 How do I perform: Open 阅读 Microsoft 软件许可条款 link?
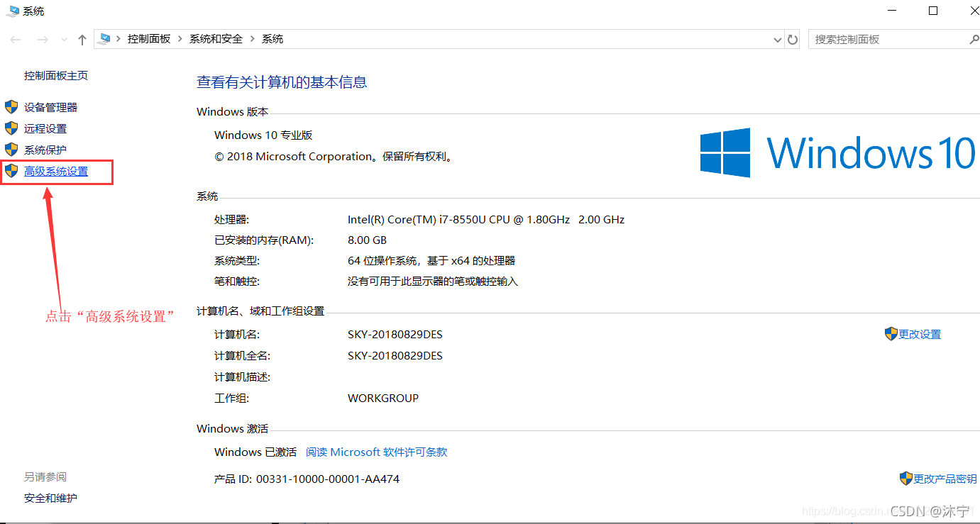377,452
